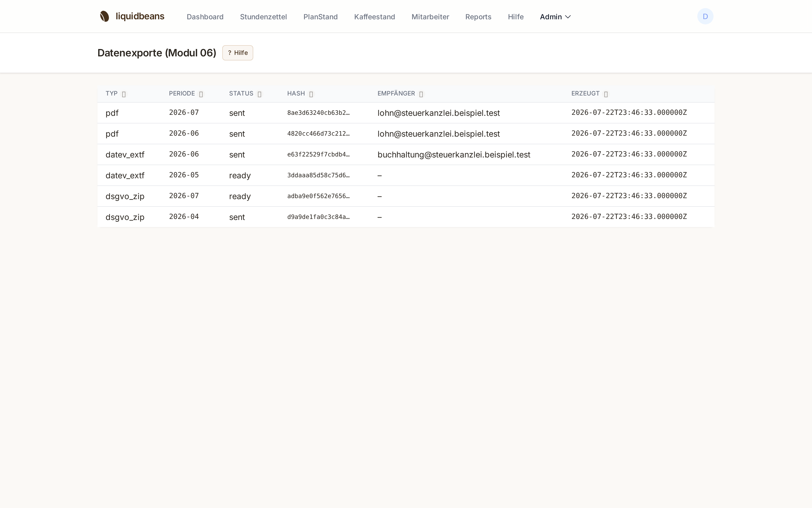The image size is (812, 508).
Task: Click the liquidbeans coffee bean logo
Action: pyautogui.click(x=104, y=17)
